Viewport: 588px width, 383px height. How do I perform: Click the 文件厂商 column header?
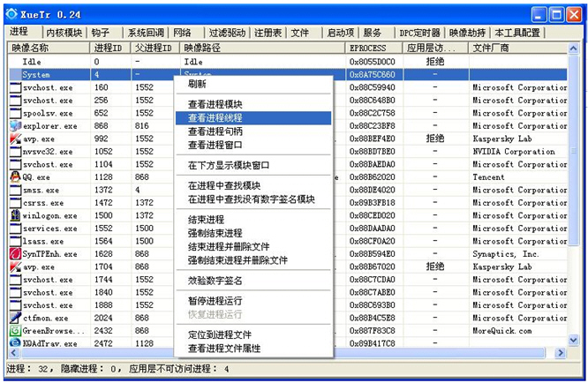point(494,48)
